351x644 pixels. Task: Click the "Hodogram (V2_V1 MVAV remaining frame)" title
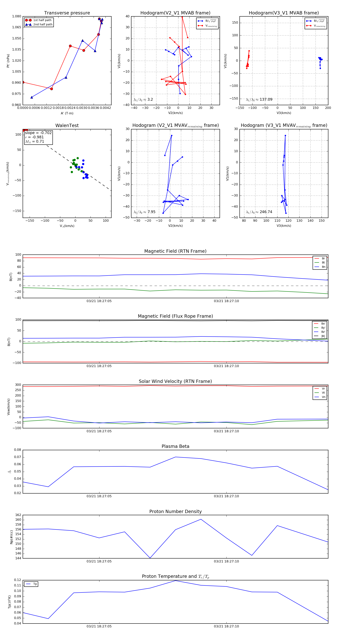tap(175, 125)
